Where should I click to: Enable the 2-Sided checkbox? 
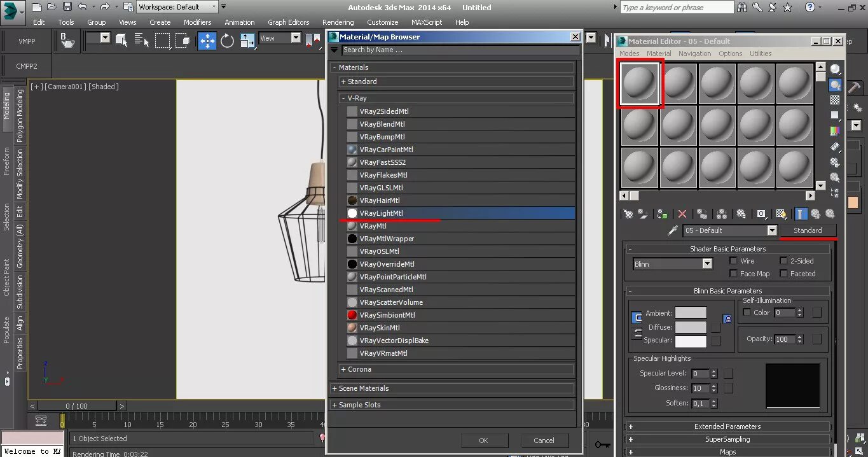tap(783, 261)
